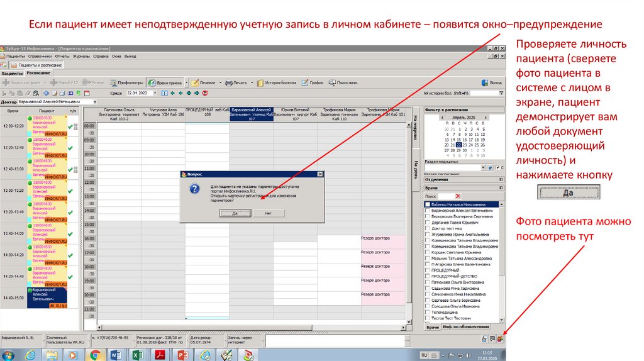This screenshot has height=361, width=644.
Task: Click the Печать printer icon
Action: [229, 82]
